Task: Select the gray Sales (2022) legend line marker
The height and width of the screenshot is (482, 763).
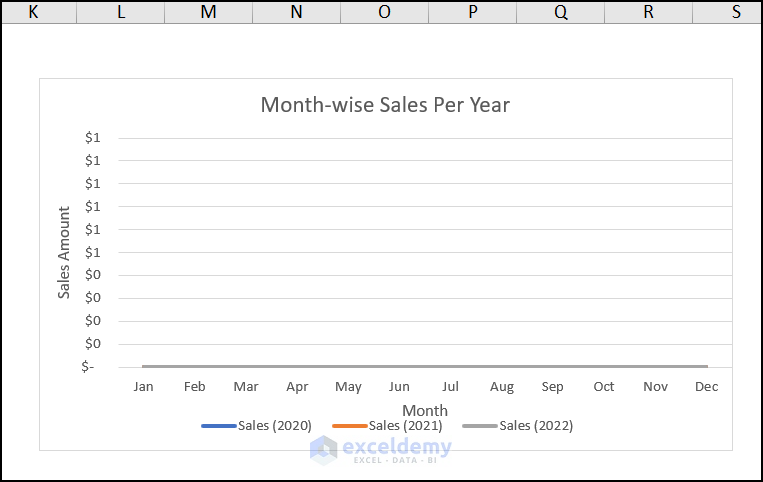Action: click(479, 426)
